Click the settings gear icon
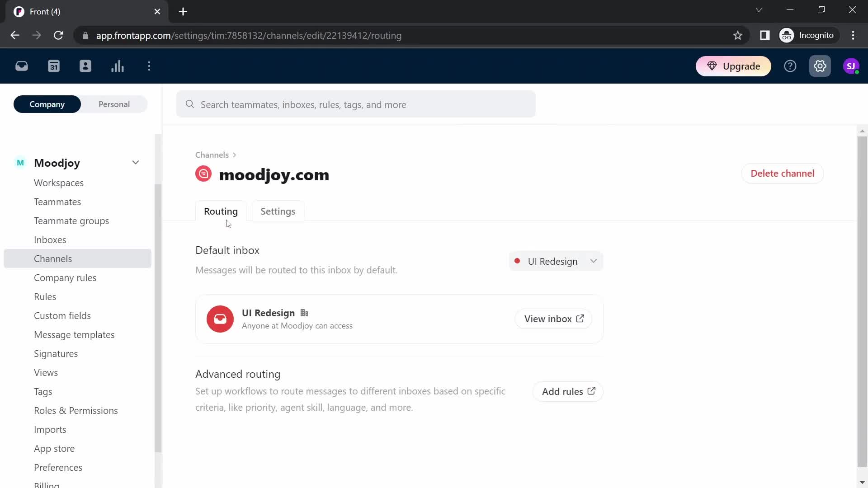The width and height of the screenshot is (868, 488). (820, 66)
